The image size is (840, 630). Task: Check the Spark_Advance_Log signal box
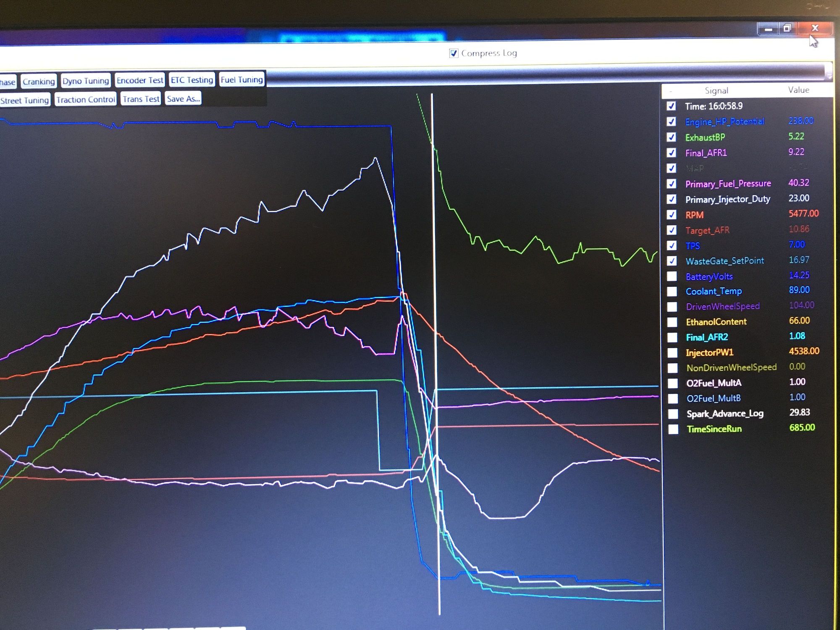point(673,414)
